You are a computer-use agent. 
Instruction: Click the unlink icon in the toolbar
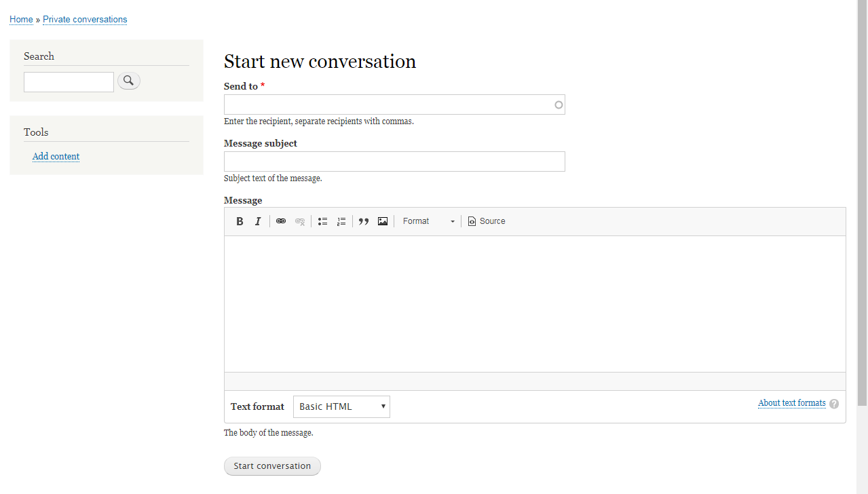coord(300,221)
